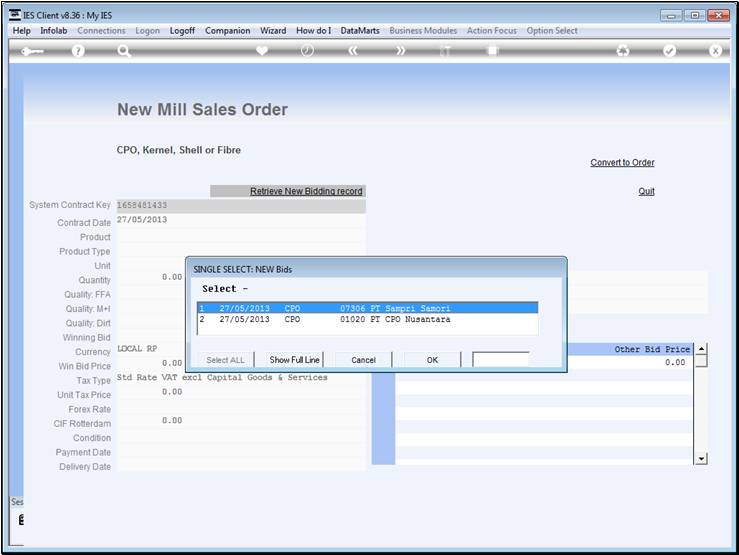Click the Unit Tax Price value field
The height and width of the screenshot is (555, 739).
click(241, 392)
